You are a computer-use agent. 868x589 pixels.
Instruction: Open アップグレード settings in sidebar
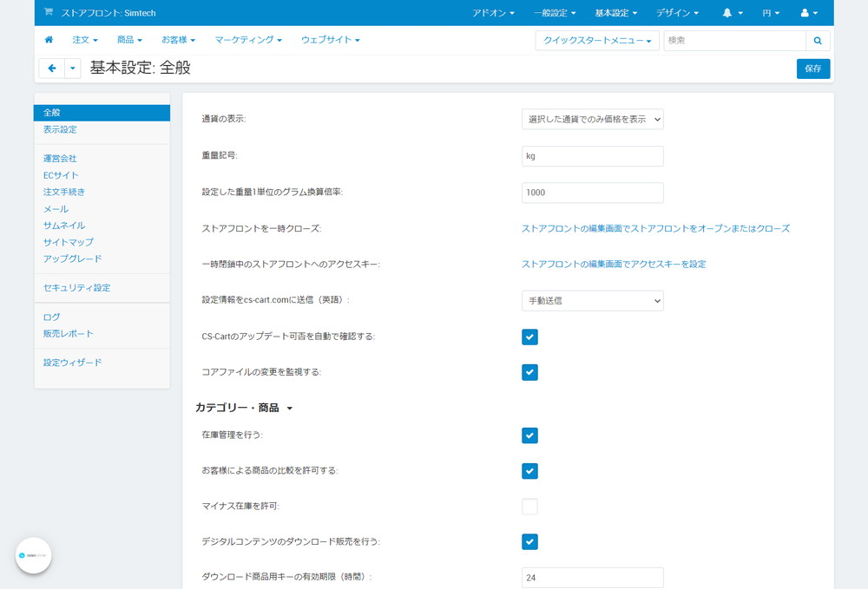tap(73, 259)
